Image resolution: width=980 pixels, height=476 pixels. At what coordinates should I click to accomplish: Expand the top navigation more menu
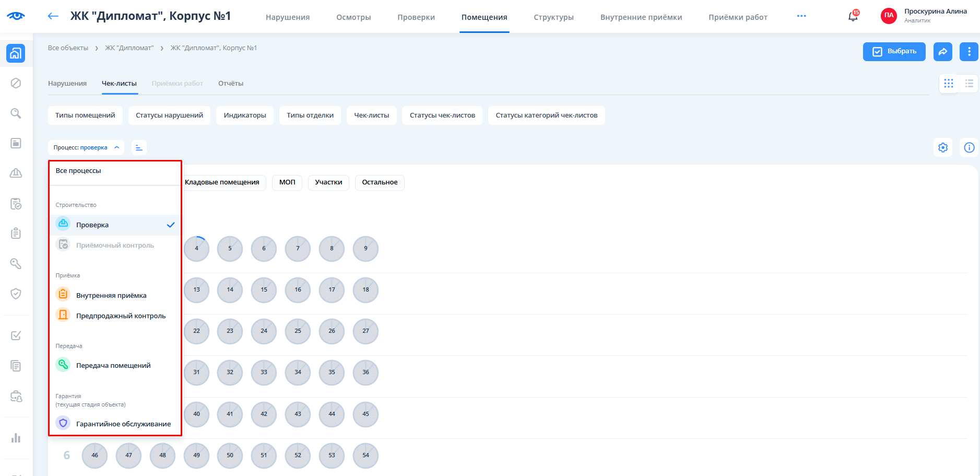801,16
